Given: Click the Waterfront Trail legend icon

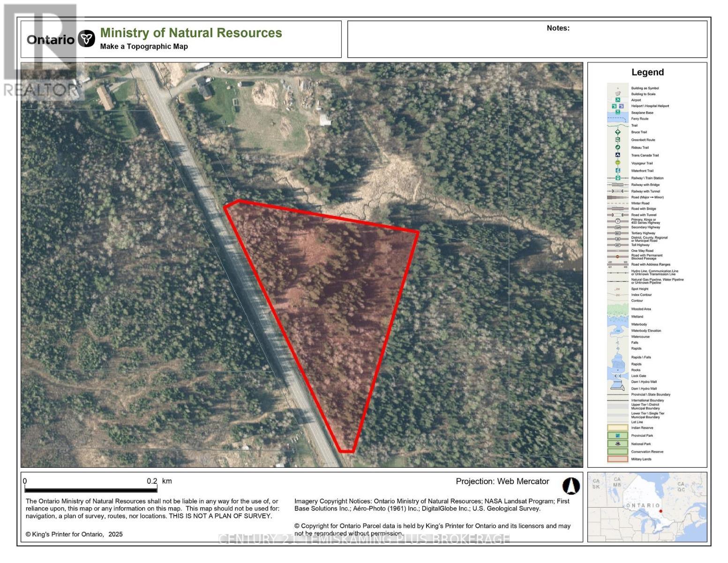Looking at the screenshot, I should click(x=618, y=171).
